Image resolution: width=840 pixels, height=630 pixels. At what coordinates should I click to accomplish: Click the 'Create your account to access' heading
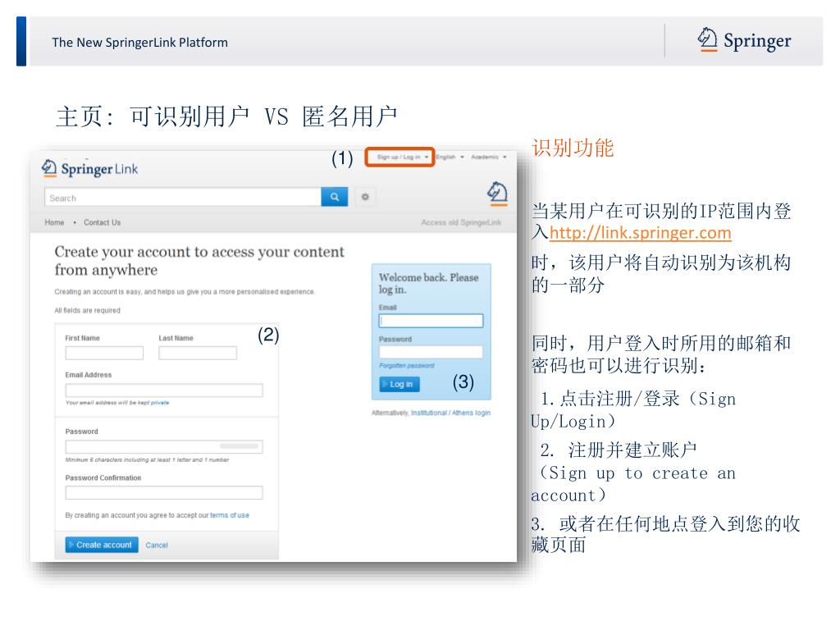click(x=199, y=260)
